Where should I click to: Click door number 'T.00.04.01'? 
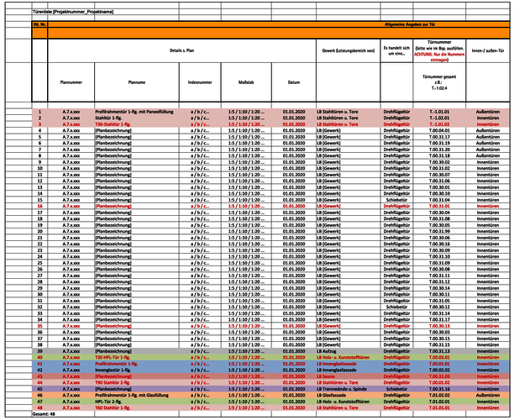pyautogui.click(x=439, y=130)
